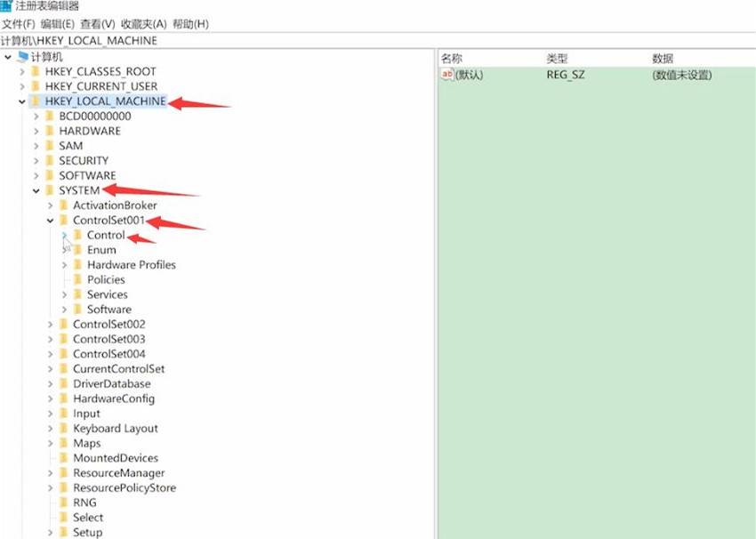Image resolution: width=756 pixels, height=539 pixels.
Task: Expand the HKEY_CURRENT_USER hive
Action: (x=22, y=87)
